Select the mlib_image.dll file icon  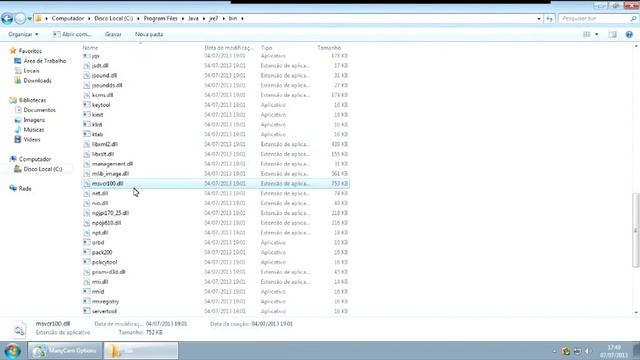[x=87, y=174]
